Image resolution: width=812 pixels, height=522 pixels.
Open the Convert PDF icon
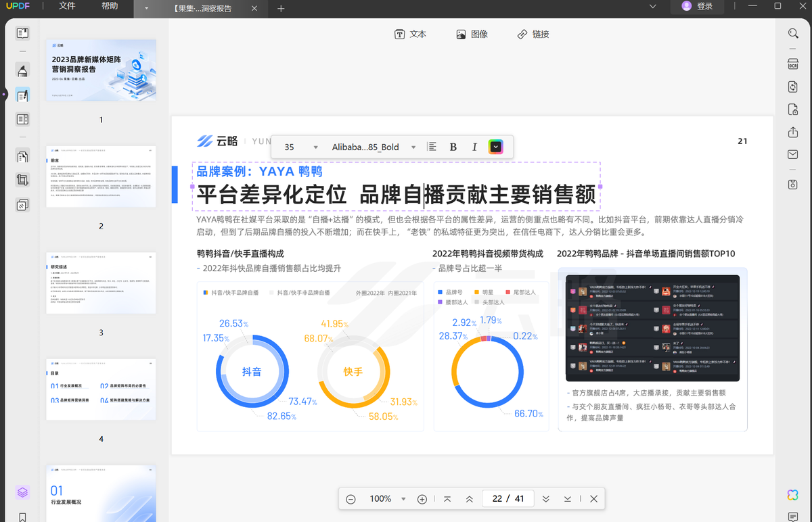pyautogui.click(x=793, y=87)
